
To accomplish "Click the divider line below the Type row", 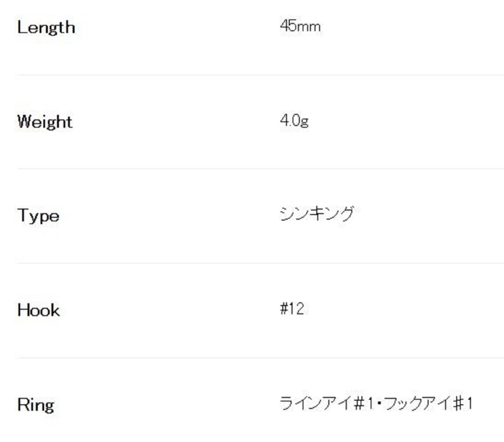I will click(260, 263).
